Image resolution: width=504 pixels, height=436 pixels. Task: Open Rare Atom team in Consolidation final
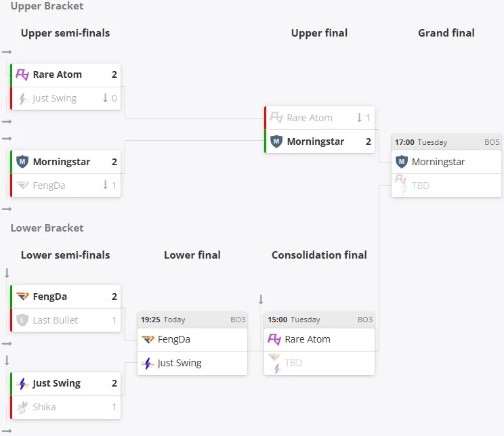coord(308,339)
